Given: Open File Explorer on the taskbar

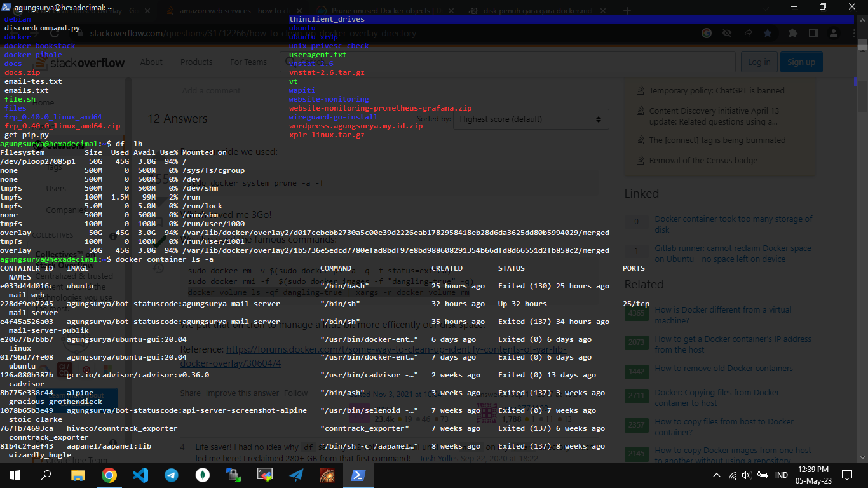Looking at the screenshot, I should point(78,475).
